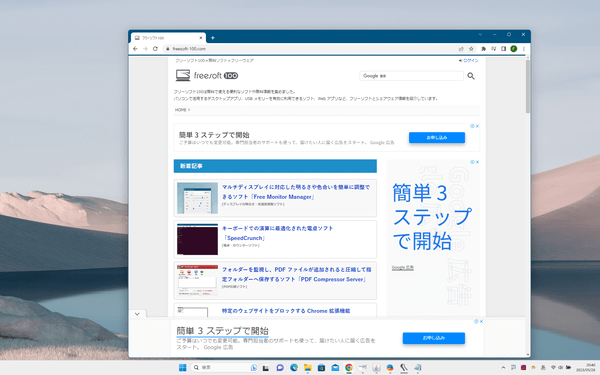
Task: Open Task View from the taskbar
Action: click(x=266, y=368)
